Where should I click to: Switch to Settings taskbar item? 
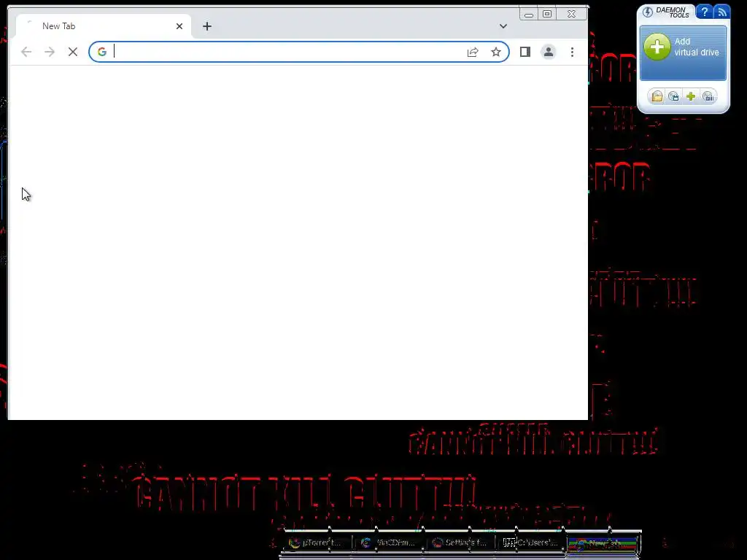[x=460, y=542]
